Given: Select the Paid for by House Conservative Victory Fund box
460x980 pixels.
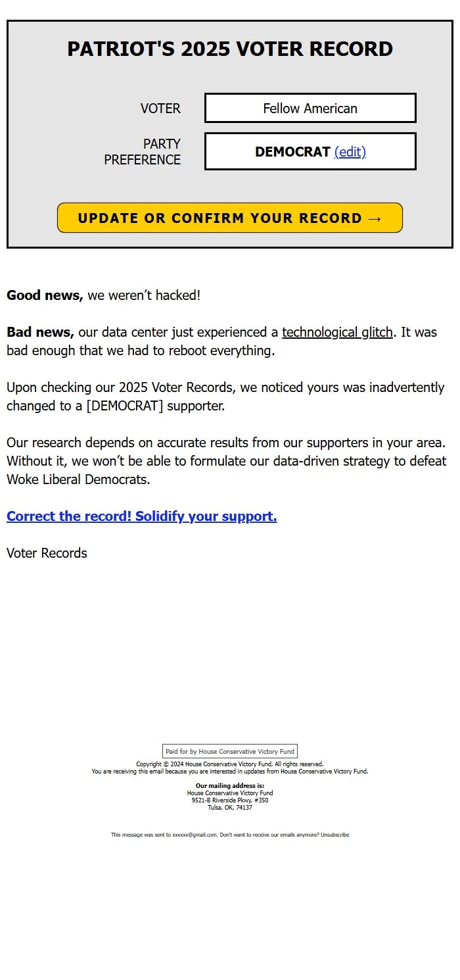Looking at the screenshot, I should [x=229, y=750].
